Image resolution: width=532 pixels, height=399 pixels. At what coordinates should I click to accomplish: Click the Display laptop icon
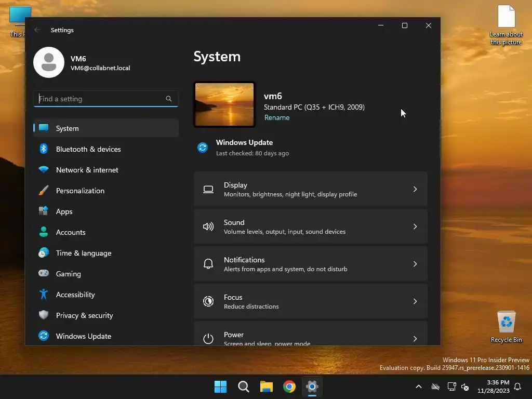point(208,189)
